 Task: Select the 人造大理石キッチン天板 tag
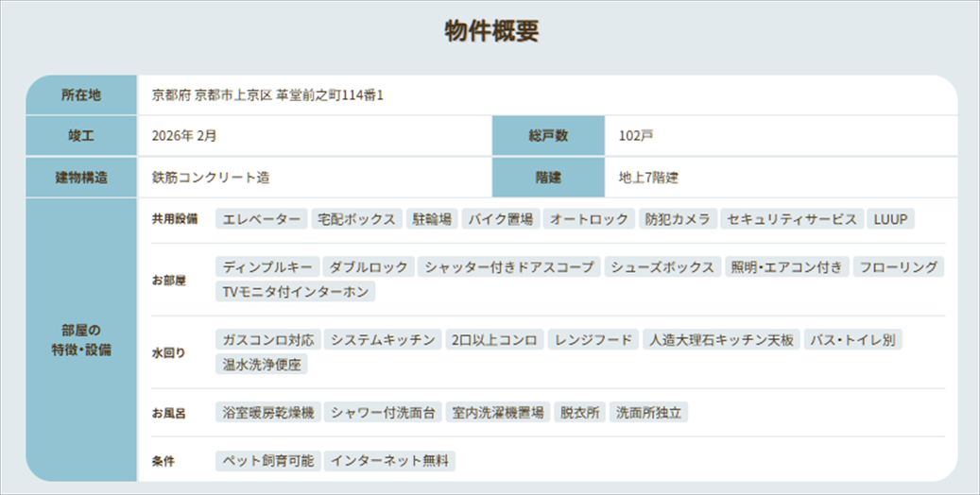(x=721, y=339)
